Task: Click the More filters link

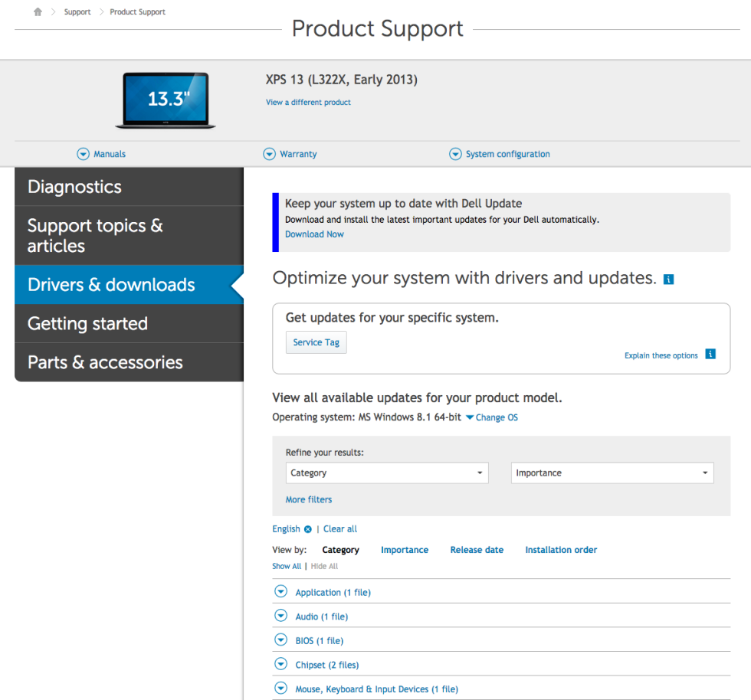Action: [308, 499]
